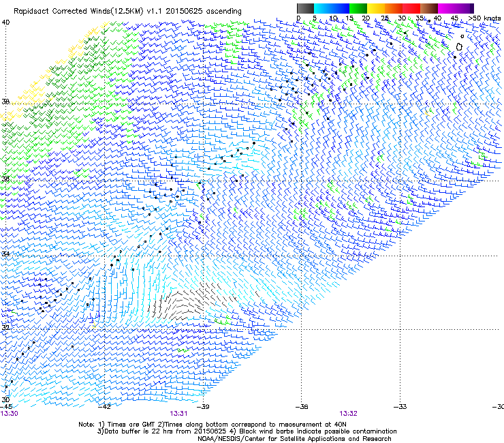Click the gray 0-5 knots color segment
Screen dimensions: 504x443
305,8
